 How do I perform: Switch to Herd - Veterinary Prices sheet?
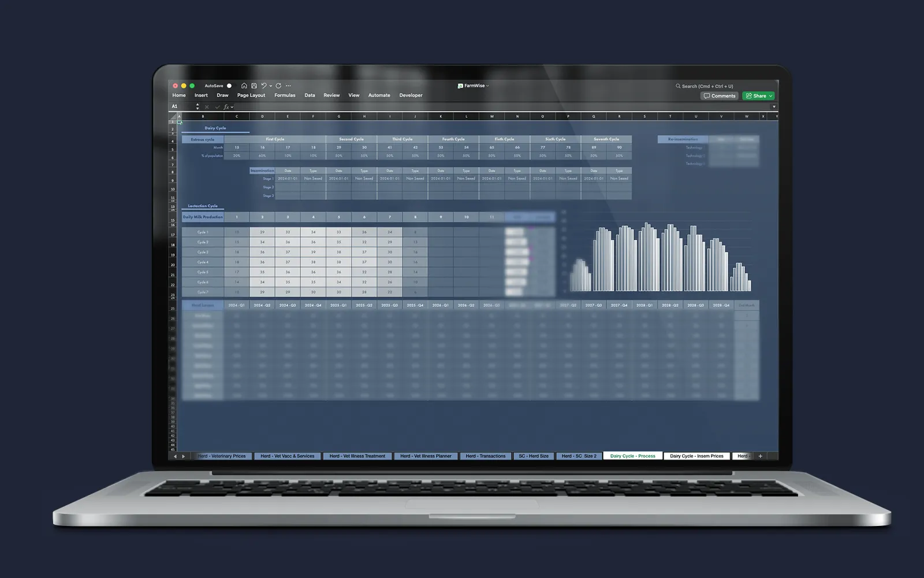tap(222, 456)
